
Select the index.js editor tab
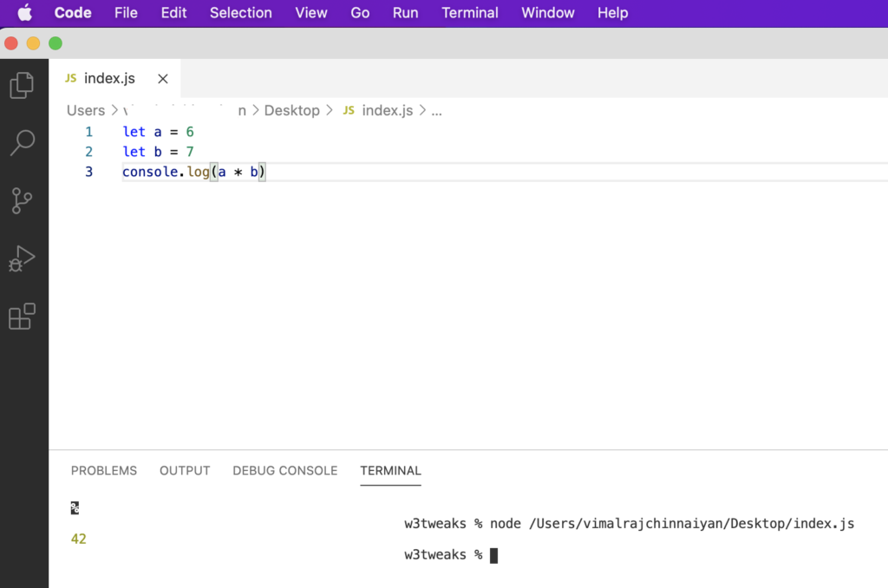(x=114, y=78)
